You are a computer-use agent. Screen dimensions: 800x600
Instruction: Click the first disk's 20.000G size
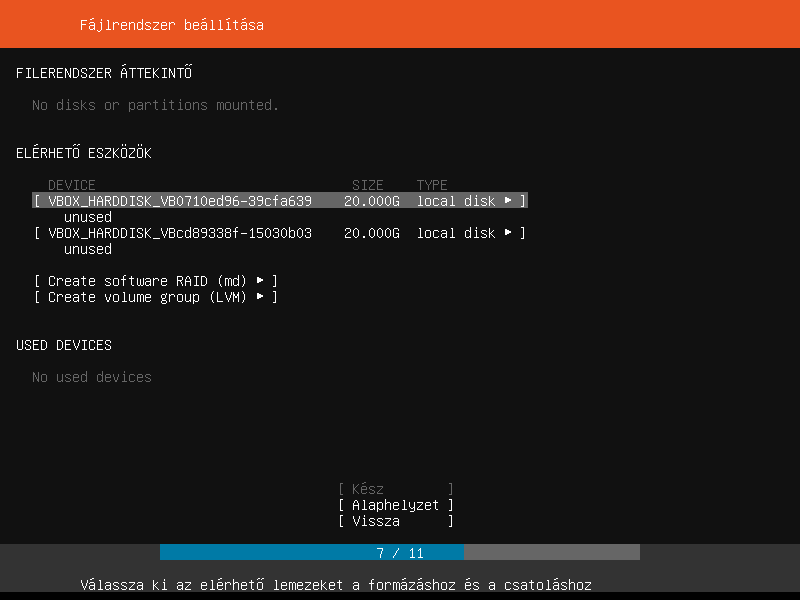coord(372,201)
